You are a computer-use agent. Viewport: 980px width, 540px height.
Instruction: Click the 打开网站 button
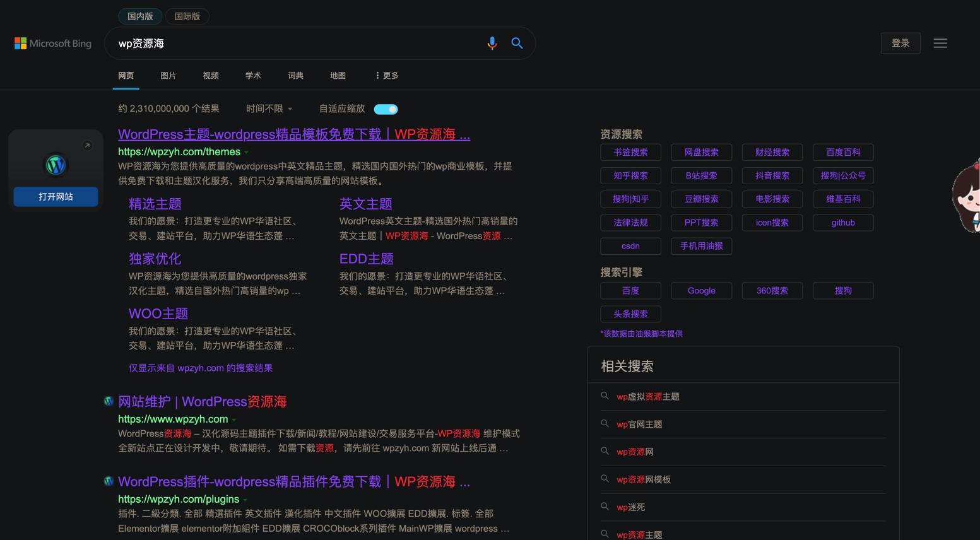tap(56, 197)
